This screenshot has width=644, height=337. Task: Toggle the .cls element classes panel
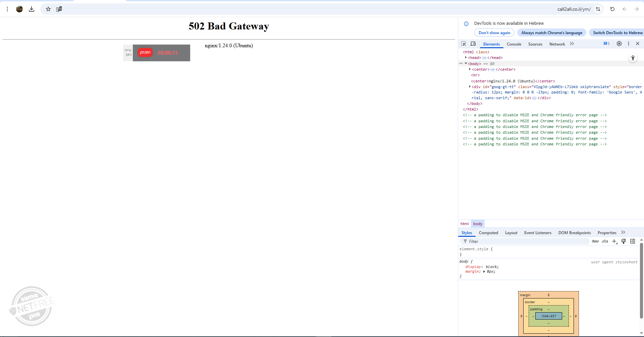pyautogui.click(x=605, y=241)
